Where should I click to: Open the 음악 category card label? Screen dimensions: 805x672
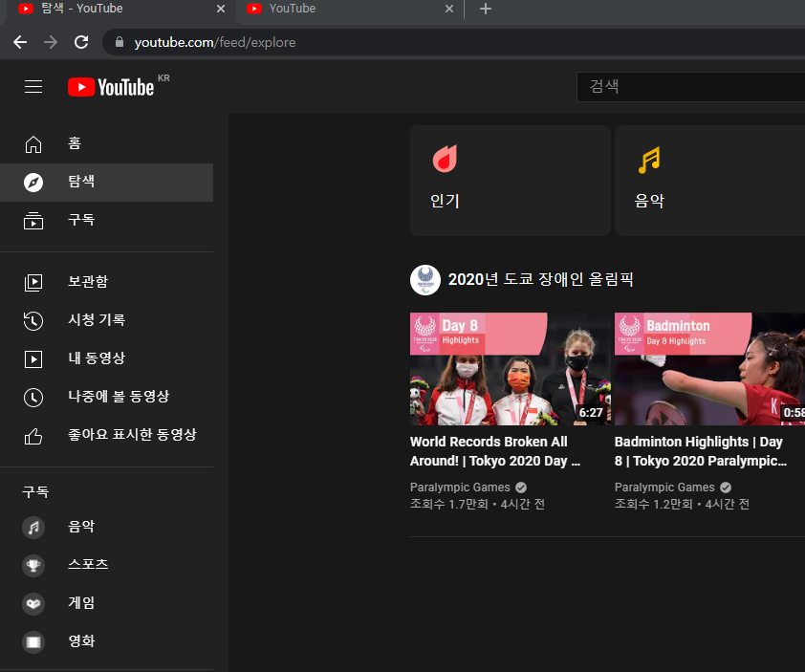coord(649,201)
